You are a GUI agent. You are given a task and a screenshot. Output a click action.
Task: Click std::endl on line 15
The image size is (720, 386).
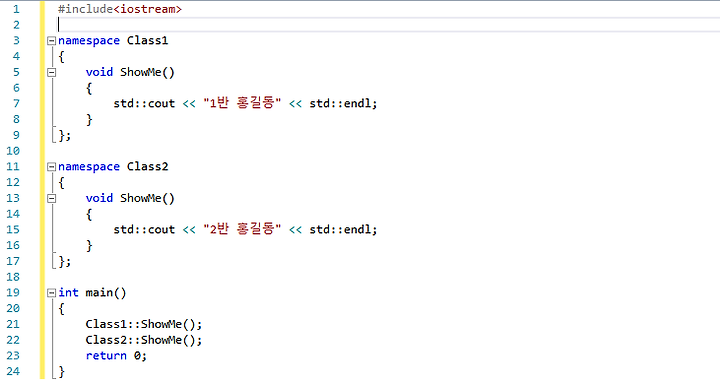coord(341,229)
